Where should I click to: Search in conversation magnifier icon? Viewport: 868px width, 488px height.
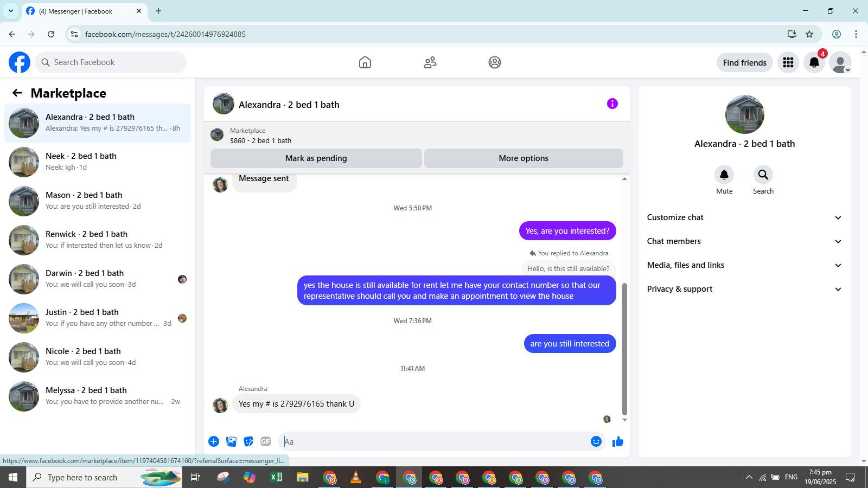click(x=763, y=175)
